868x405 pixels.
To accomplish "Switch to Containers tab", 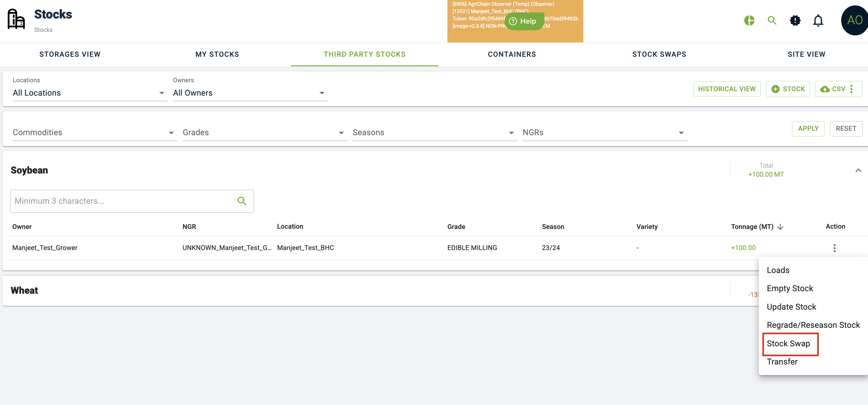I will tap(512, 54).
